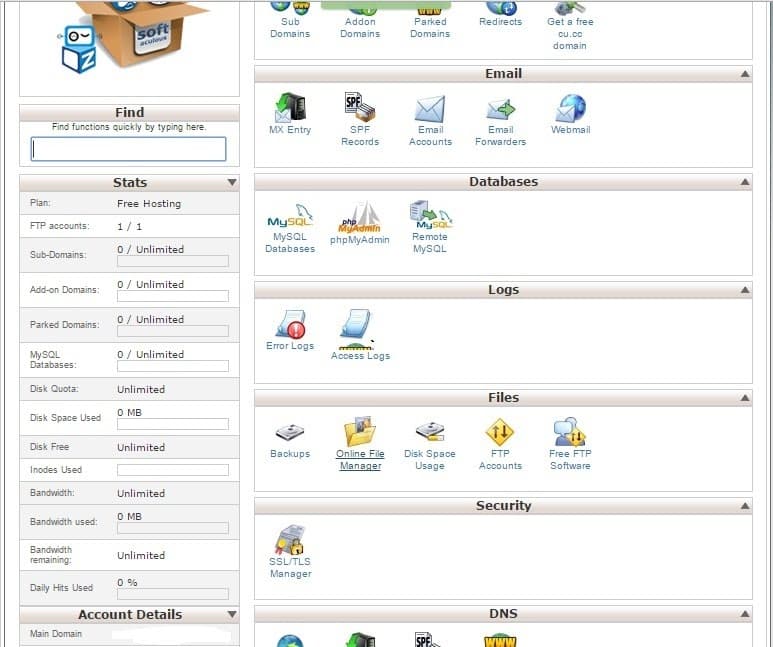This screenshot has width=773, height=647.
Task: Open the MX Entry icon in Email
Action: tap(290, 107)
